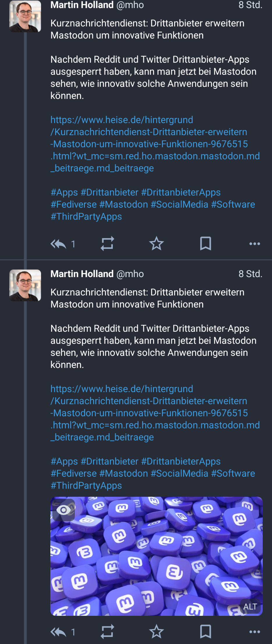Tap the #ThirdPartyApps hashtag in second post
Viewport: 272px width, 644px height.
point(86,485)
